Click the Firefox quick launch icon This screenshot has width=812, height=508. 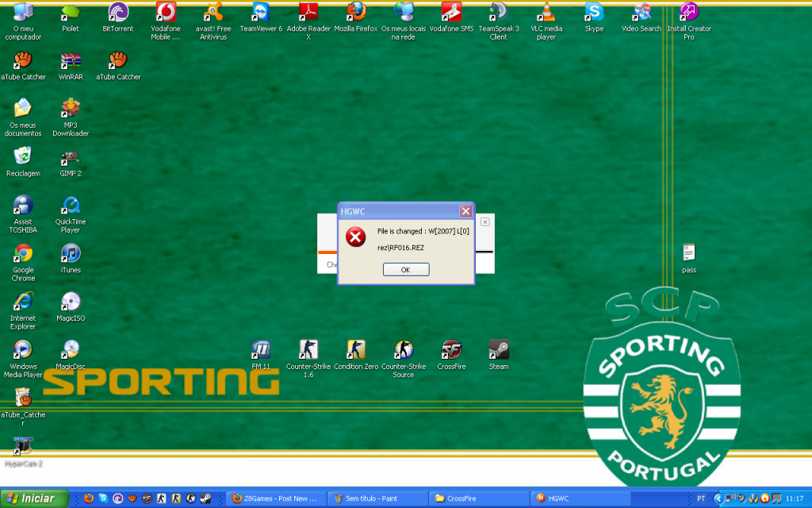(x=88, y=498)
